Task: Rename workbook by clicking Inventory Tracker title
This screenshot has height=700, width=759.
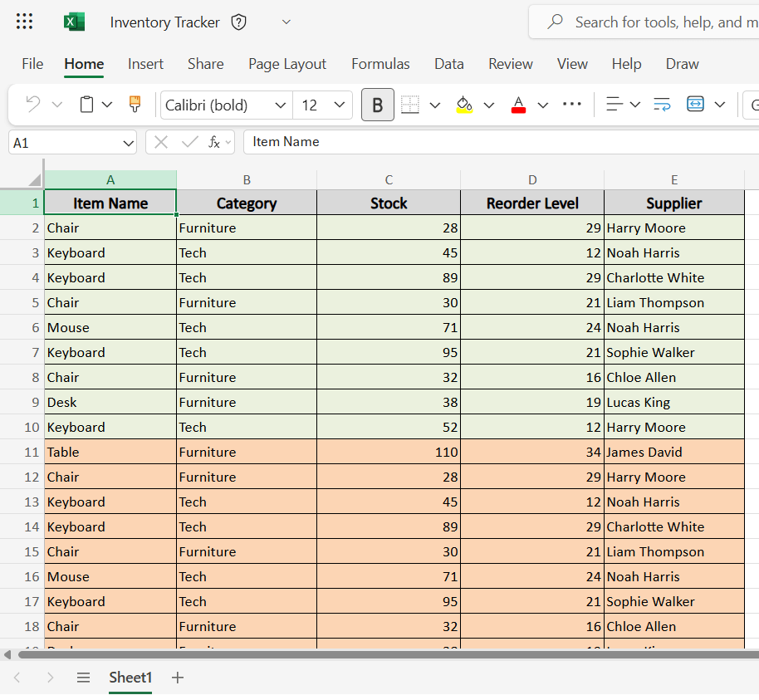Action: coord(164,22)
